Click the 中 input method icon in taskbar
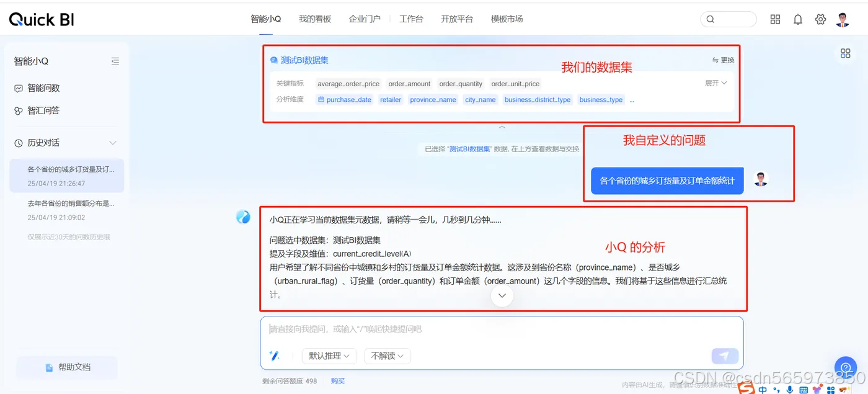Viewport: 868px width, 394px height. (x=763, y=389)
